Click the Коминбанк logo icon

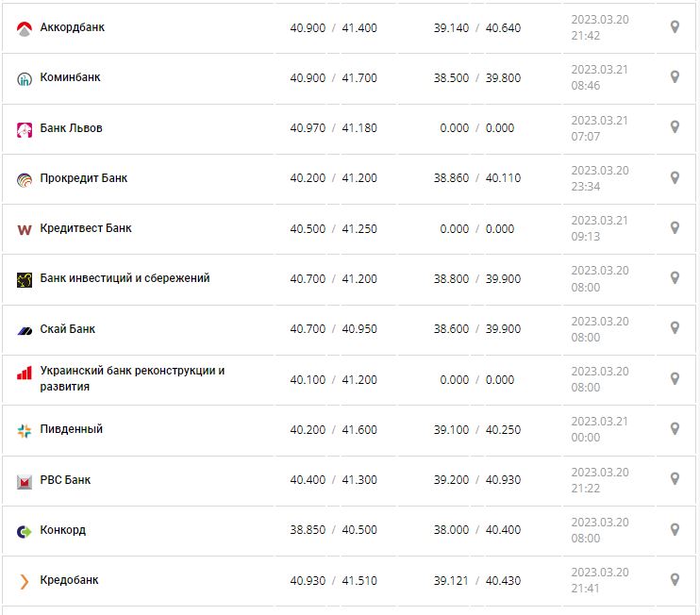[25, 79]
